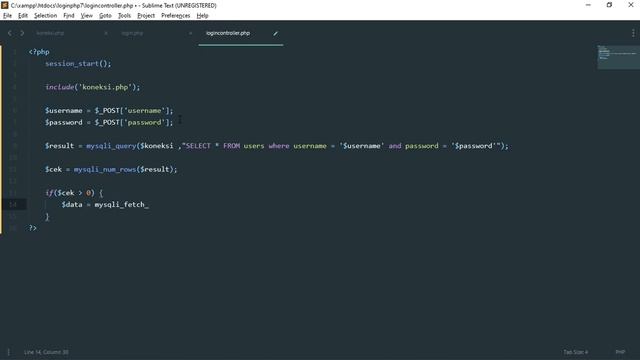
Task: Close the koneksi.php tab
Action: click(106, 33)
